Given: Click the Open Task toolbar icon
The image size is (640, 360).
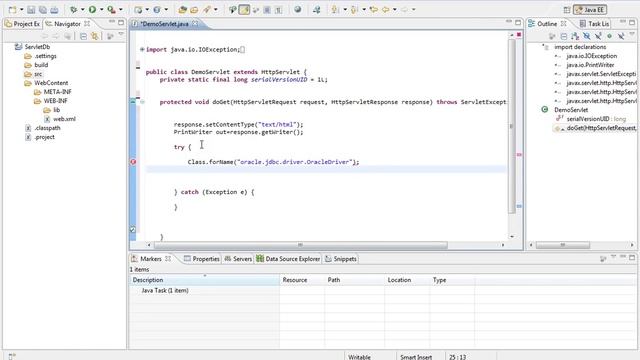Looking at the screenshot, I should click(194, 9).
